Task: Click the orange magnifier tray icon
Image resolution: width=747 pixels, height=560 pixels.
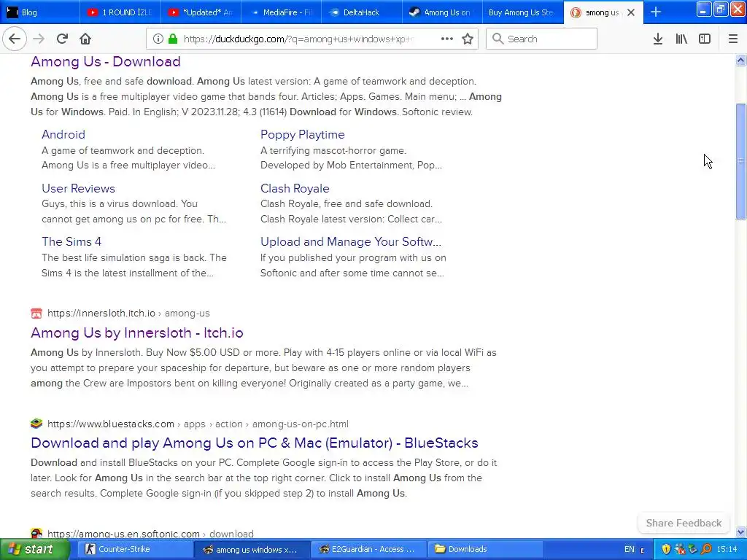Action: pos(706,549)
